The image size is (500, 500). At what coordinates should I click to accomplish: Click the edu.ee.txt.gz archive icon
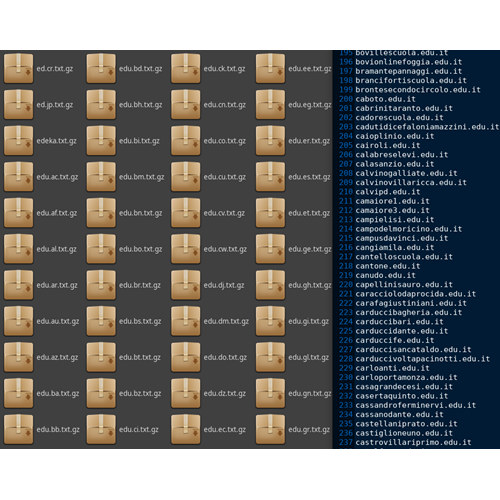click(x=270, y=68)
